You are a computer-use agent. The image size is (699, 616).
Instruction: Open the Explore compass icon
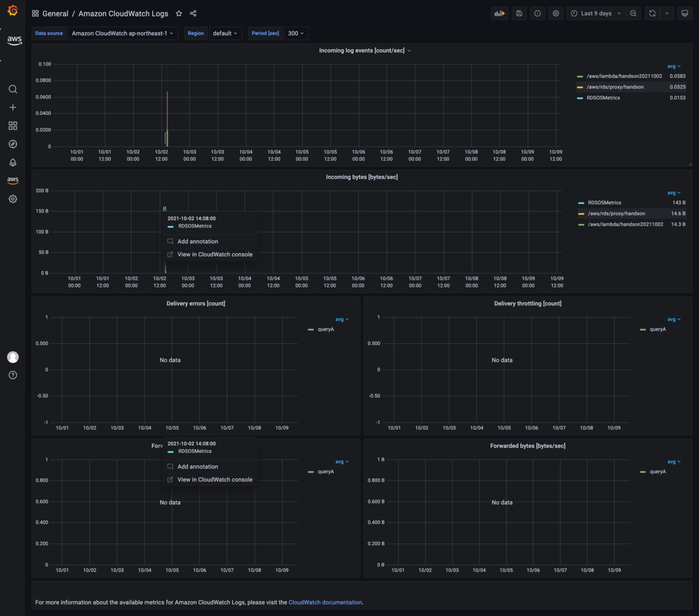point(13,144)
